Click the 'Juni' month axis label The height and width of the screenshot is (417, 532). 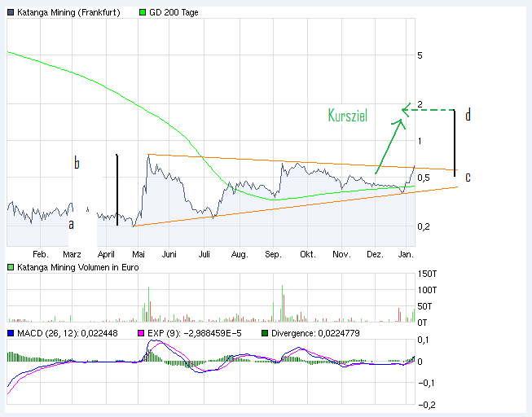click(x=169, y=254)
